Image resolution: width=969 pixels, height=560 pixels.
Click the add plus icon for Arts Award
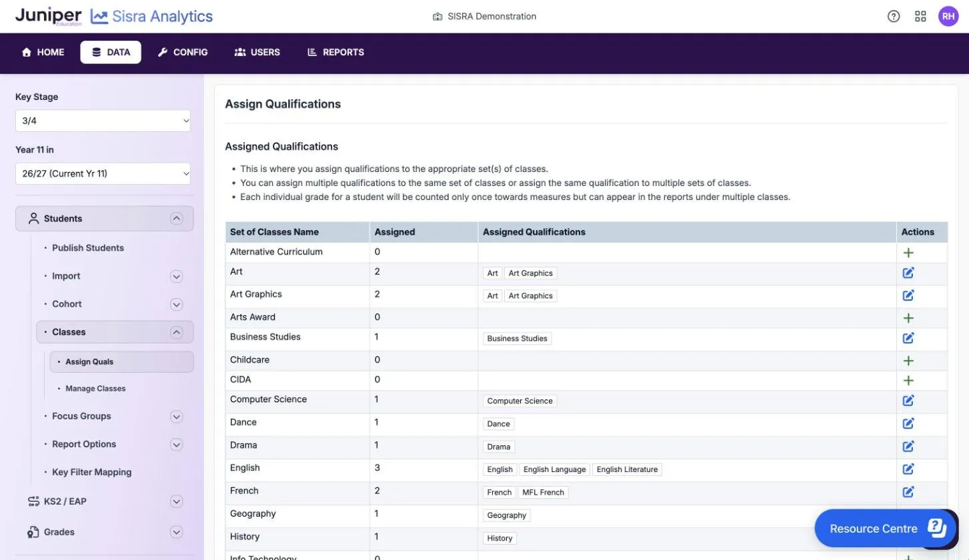[908, 318]
